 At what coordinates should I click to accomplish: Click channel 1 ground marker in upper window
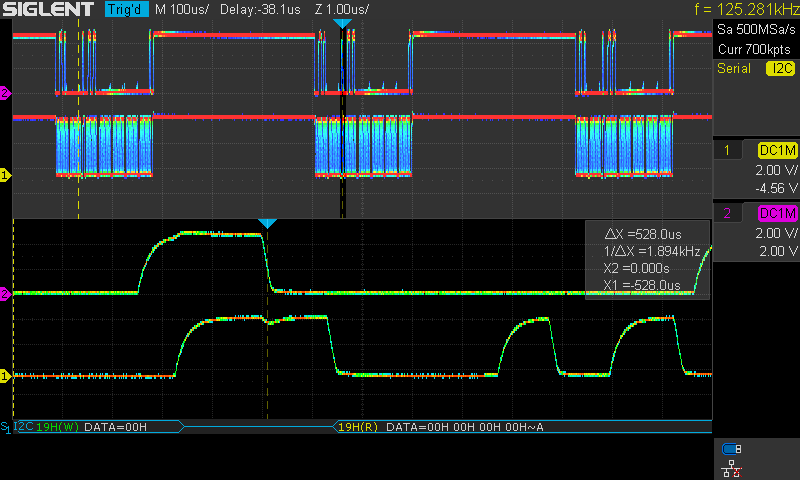[x=5, y=175]
